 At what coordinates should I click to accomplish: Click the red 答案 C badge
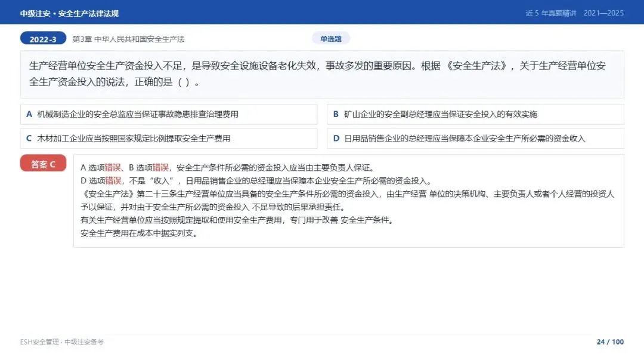(x=43, y=164)
